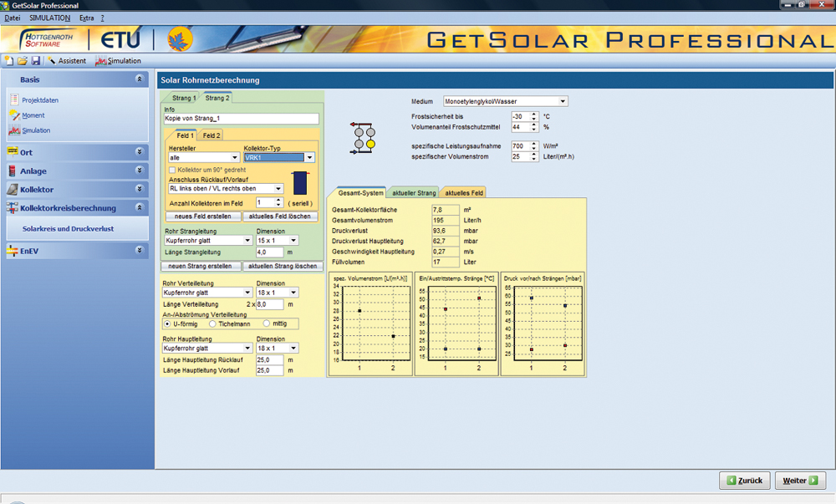Switch to the Strang 2 tab
836x504 pixels.
click(x=217, y=98)
